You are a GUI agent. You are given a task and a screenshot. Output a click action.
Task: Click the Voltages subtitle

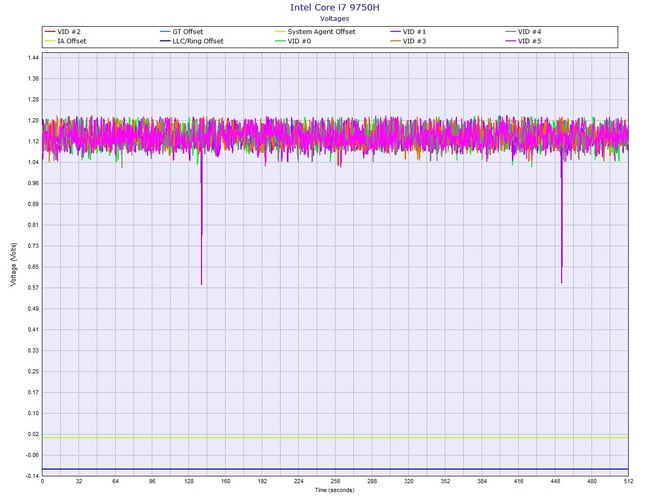[335, 19]
